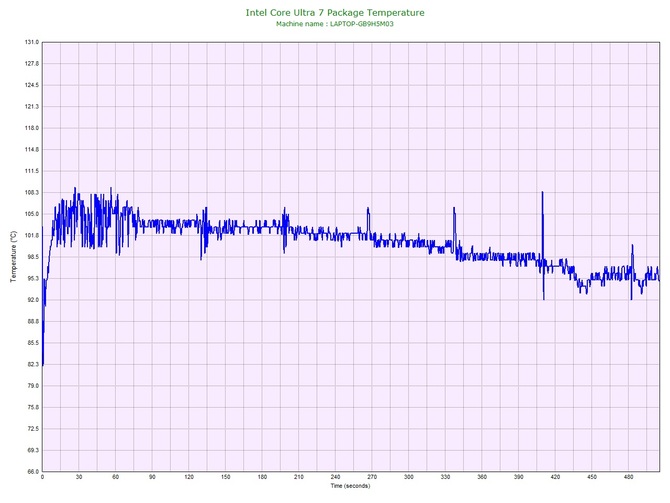Click the 'Time (seconds)' axis label
Image resolution: width=670 pixels, height=503 pixels.
350,486
